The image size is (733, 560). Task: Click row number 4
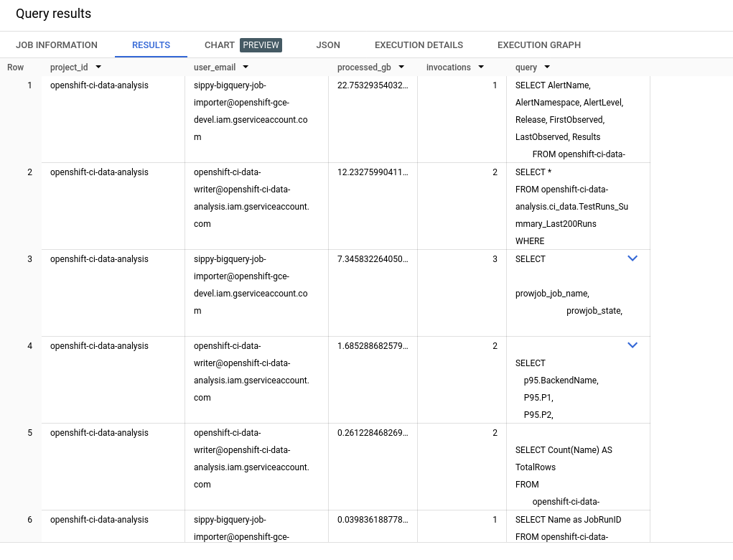(30, 346)
